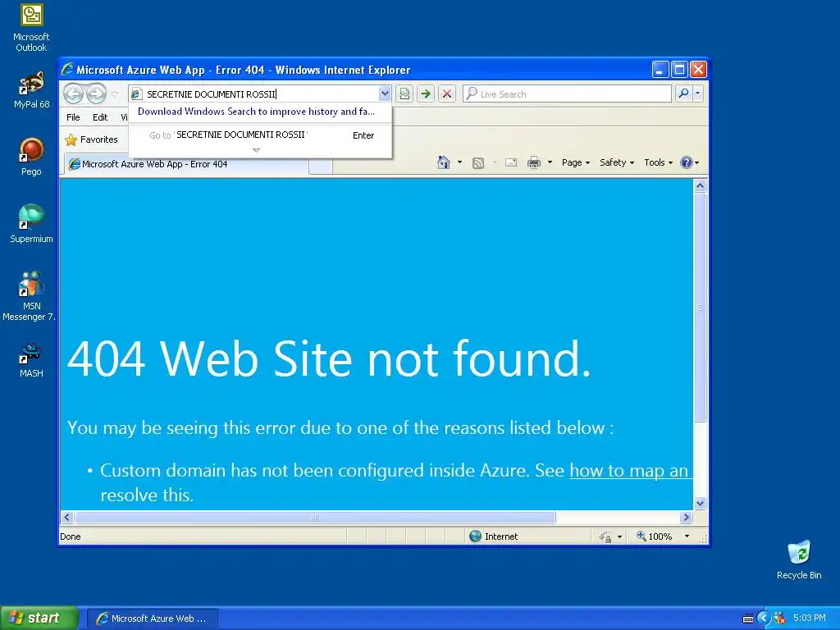Select the Microsoft Azure Web App tab
Viewport: 840px width, 630px height.
pos(186,164)
